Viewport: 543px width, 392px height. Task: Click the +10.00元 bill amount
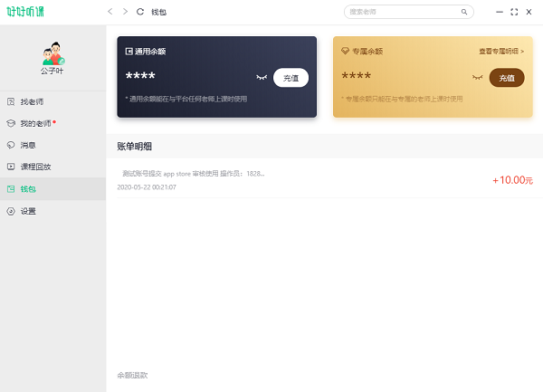[512, 180]
